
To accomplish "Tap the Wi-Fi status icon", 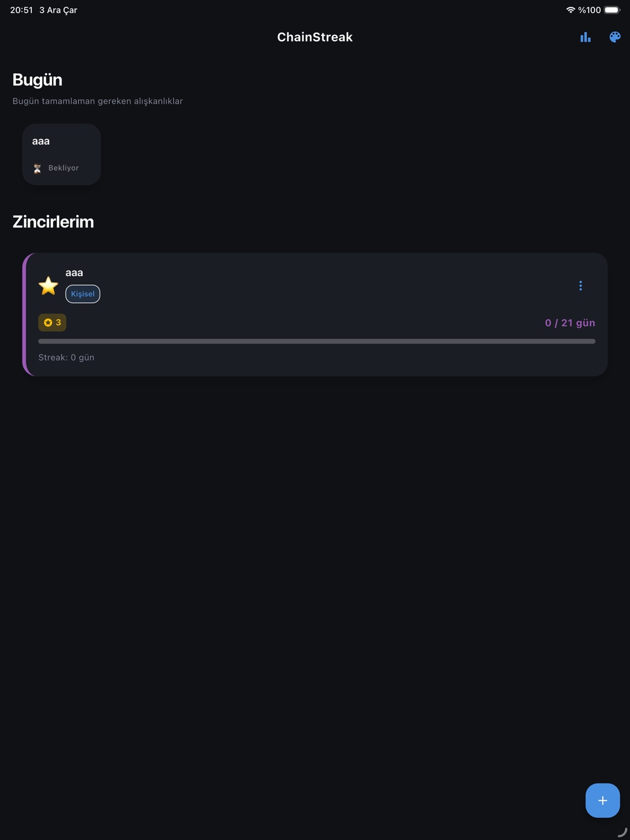I will point(570,10).
